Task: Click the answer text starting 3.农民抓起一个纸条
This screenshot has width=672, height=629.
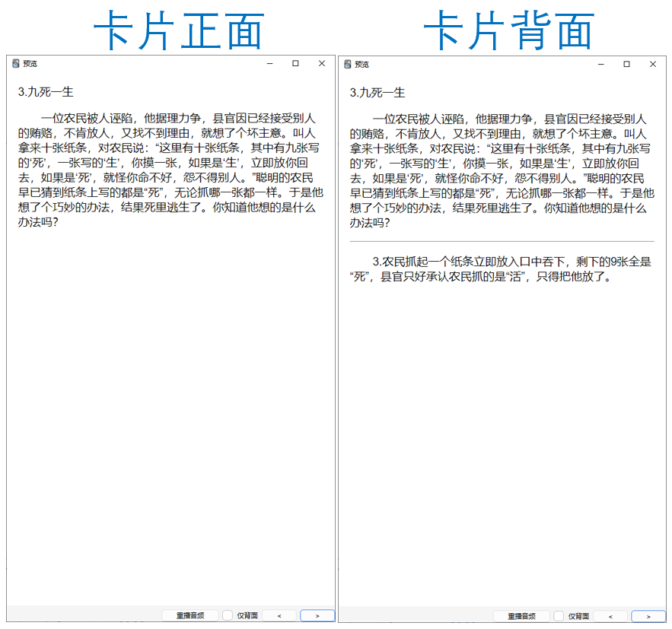Action: (x=500, y=269)
